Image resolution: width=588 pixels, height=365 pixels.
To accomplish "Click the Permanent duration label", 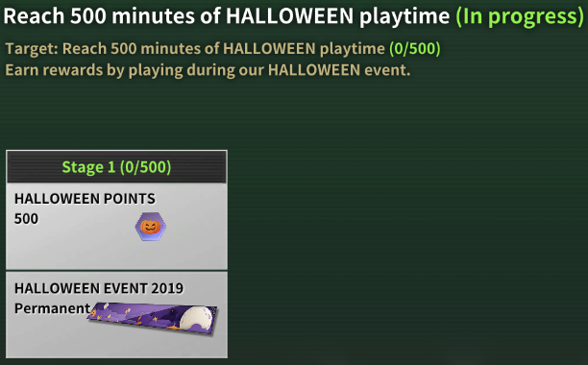I will [x=53, y=308].
